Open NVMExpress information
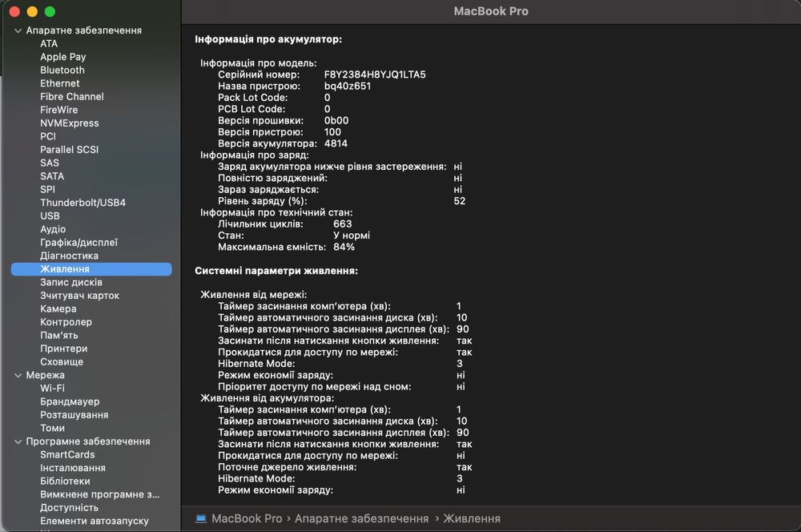 (x=70, y=123)
